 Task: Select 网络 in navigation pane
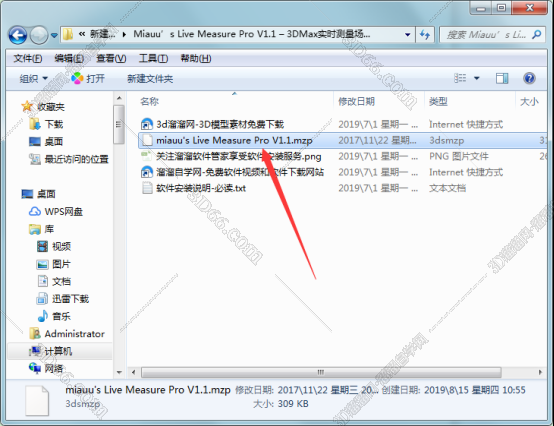coord(54,368)
